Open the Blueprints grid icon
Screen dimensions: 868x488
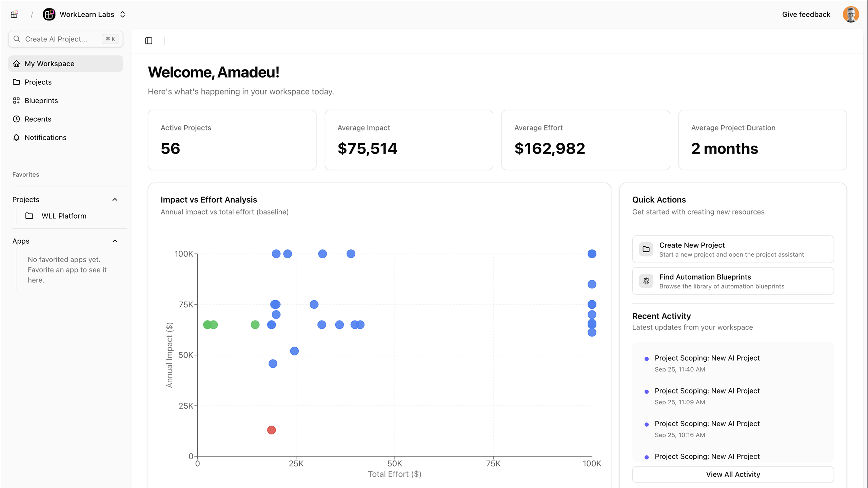coord(17,100)
